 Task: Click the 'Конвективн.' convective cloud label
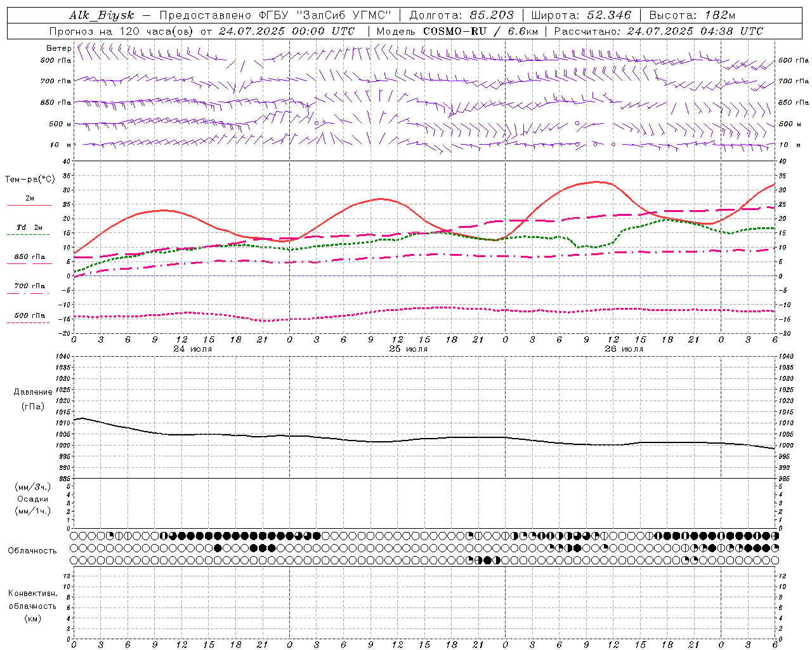[x=32, y=594]
